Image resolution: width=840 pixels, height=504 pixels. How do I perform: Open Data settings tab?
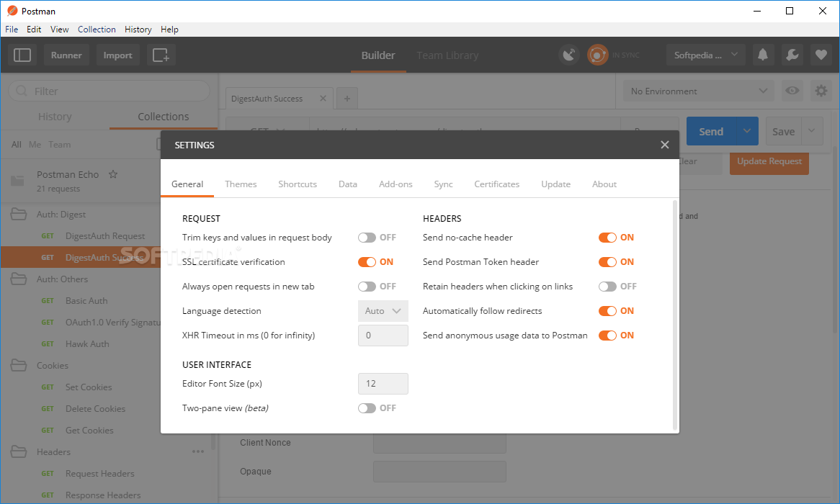tap(348, 184)
